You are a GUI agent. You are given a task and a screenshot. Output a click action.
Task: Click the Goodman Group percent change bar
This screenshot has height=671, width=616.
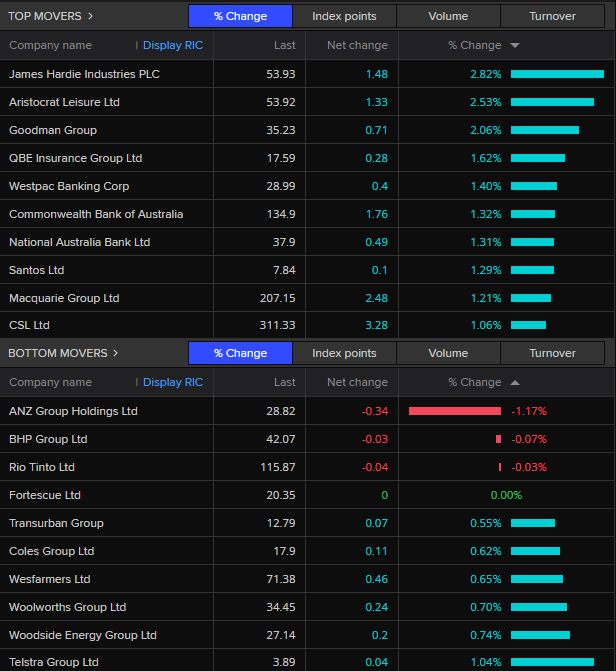[545, 130]
